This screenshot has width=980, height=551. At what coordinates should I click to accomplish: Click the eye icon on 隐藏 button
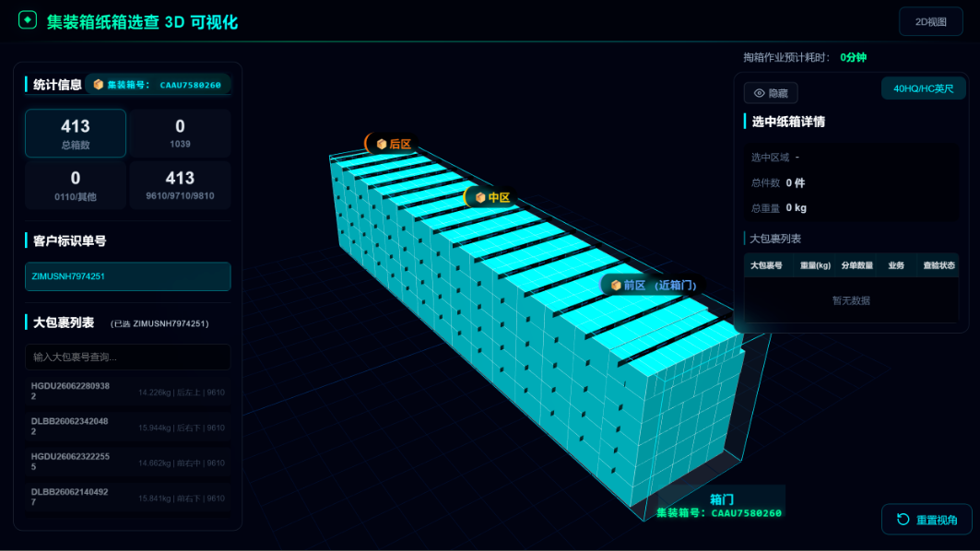point(760,93)
